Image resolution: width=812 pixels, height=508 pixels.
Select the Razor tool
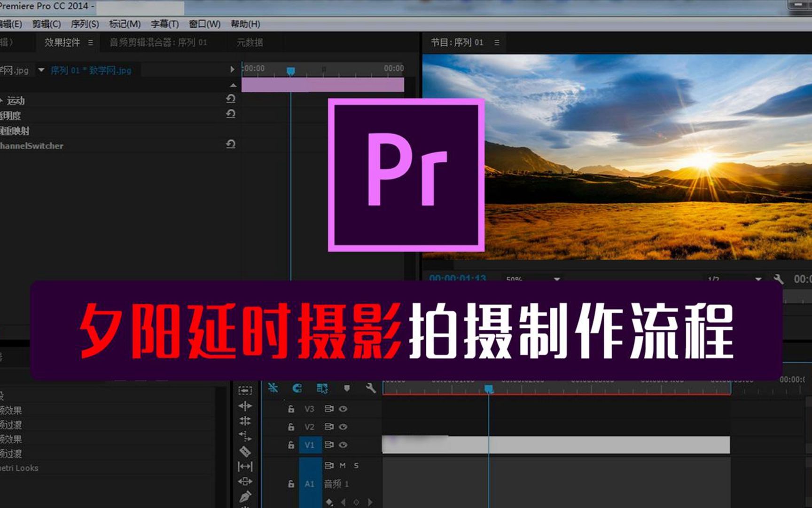(x=245, y=451)
